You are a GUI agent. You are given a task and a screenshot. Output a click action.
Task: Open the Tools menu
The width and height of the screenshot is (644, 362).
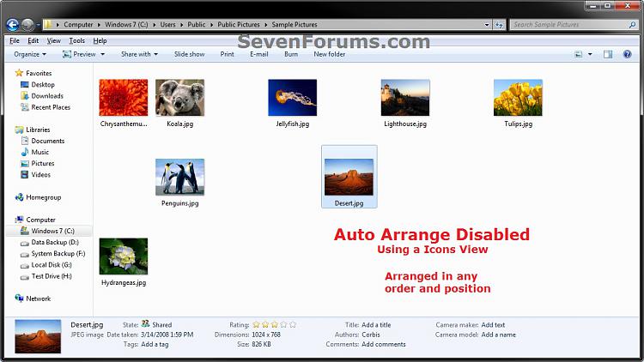pyautogui.click(x=76, y=40)
